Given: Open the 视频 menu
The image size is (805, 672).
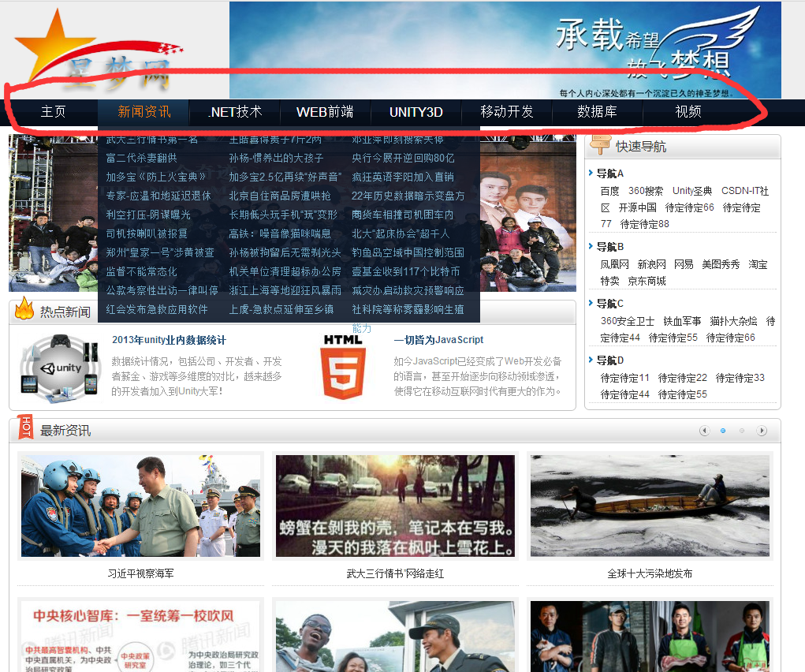Looking at the screenshot, I should point(688,111).
